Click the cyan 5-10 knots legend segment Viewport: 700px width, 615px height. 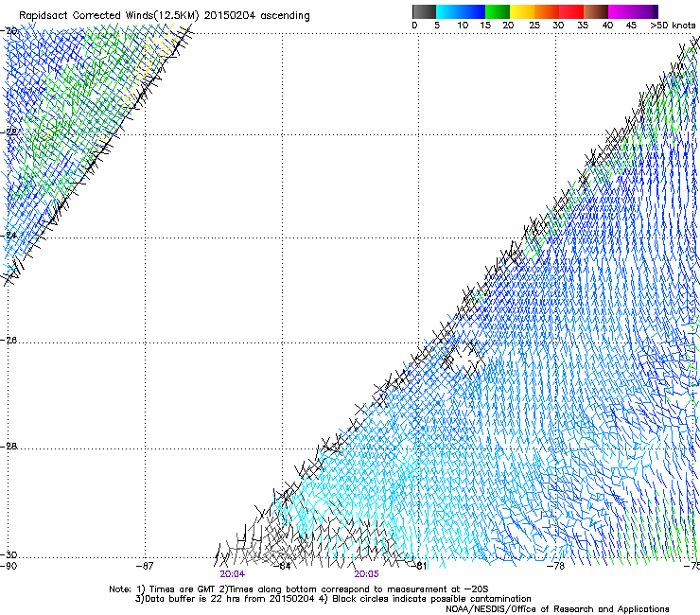click(448, 11)
